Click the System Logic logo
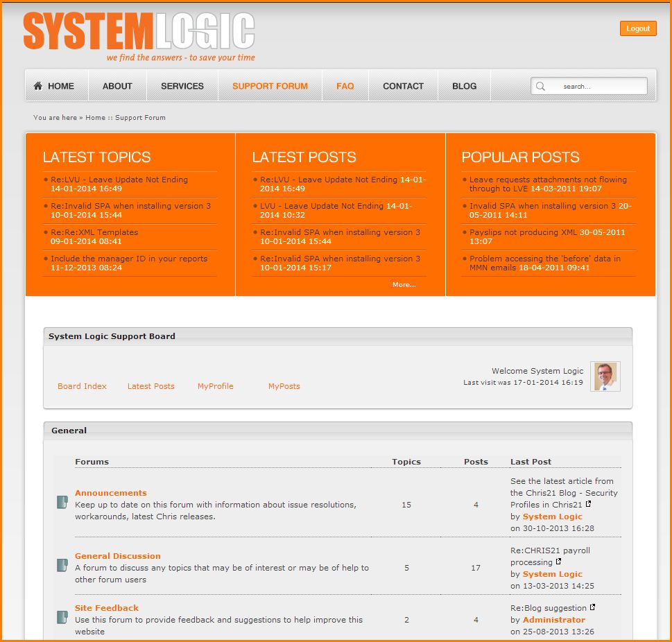Image resolution: width=672 pixels, height=642 pixels. click(x=139, y=36)
